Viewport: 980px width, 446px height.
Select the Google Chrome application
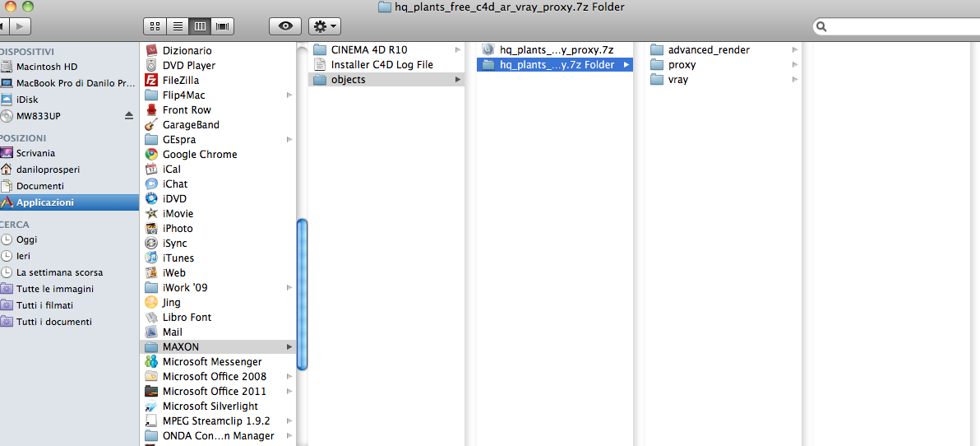tap(200, 154)
